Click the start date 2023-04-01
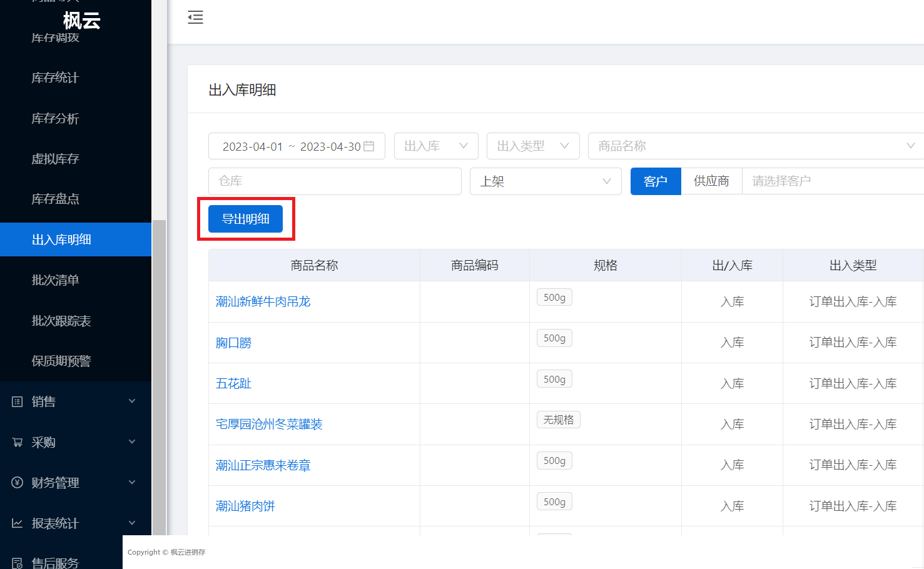The width and height of the screenshot is (924, 569). [x=253, y=147]
